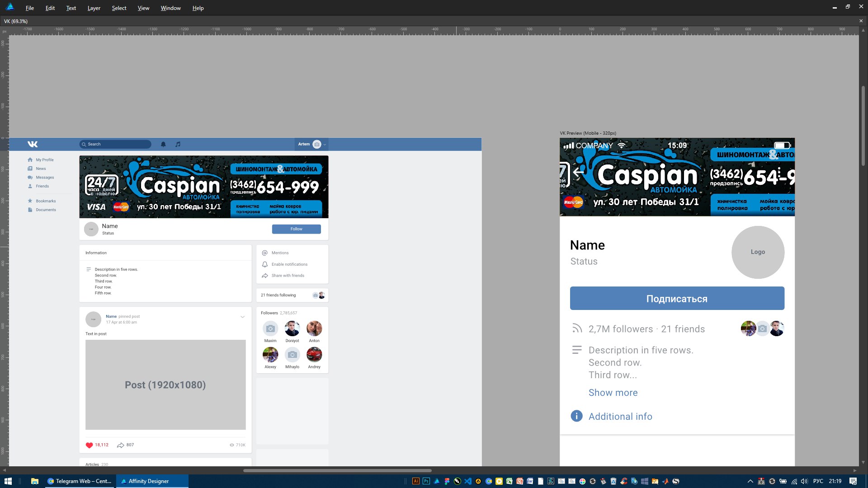Click follower Anton's avatar
The width and height of the screenshot is (868, 488).
(x=314, y=328)
